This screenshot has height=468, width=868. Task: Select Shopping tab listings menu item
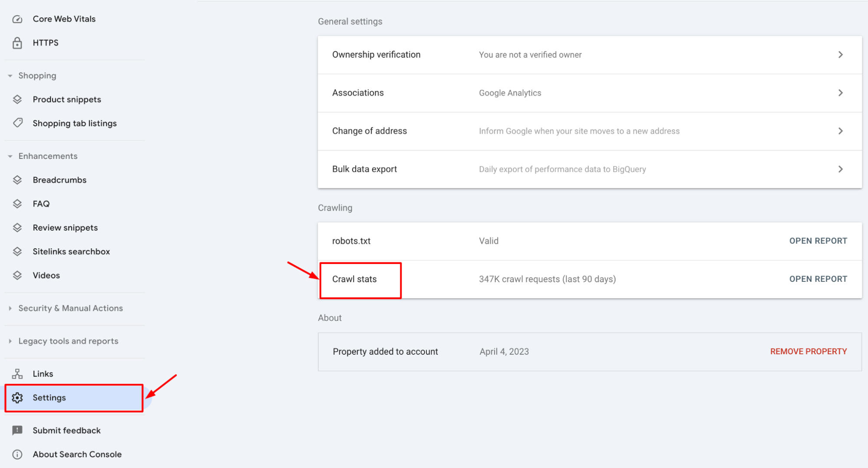click(75, 123)
